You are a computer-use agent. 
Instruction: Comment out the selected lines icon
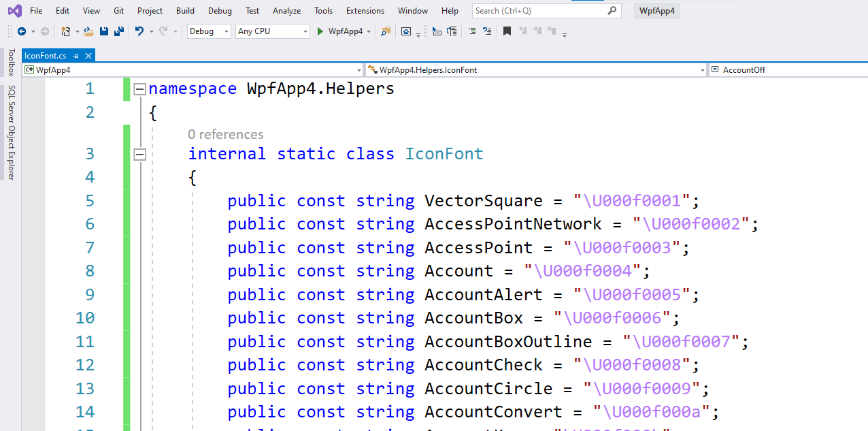(x=472, y=31)
